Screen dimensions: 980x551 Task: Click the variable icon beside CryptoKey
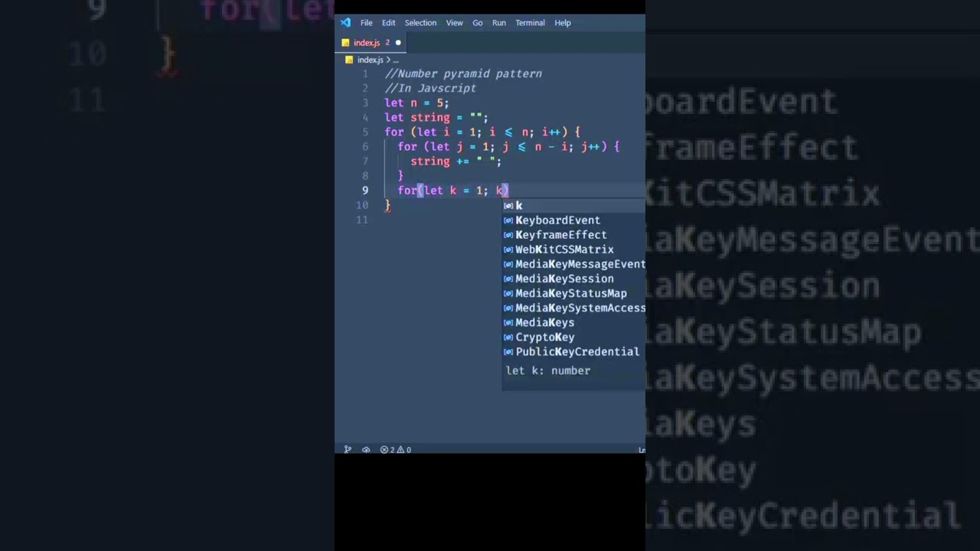point(508,337)
